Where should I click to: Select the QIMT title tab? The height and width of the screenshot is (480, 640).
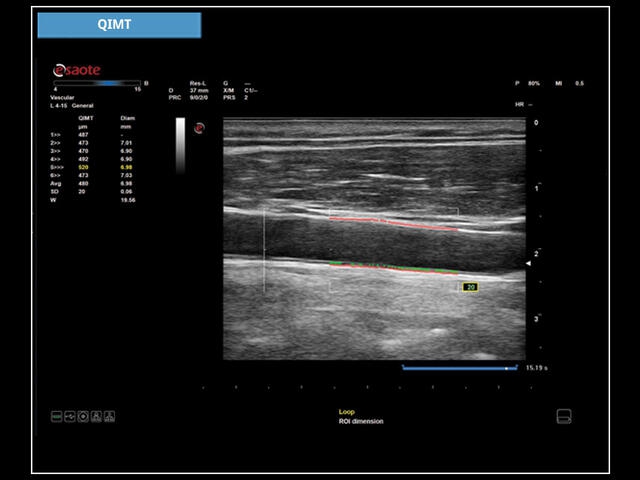(119, 25)
